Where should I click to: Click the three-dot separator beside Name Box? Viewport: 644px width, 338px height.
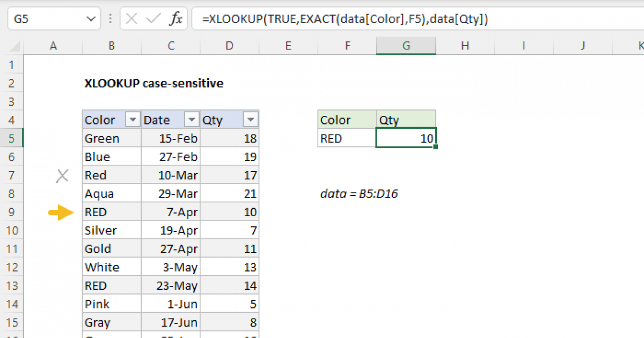pos(109,19)
